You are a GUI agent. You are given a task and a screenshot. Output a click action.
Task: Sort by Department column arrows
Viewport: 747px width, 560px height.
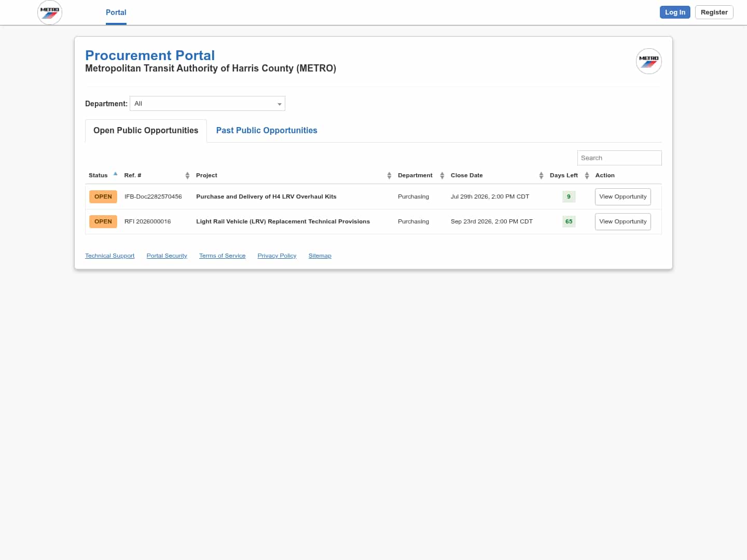point(442,176)
